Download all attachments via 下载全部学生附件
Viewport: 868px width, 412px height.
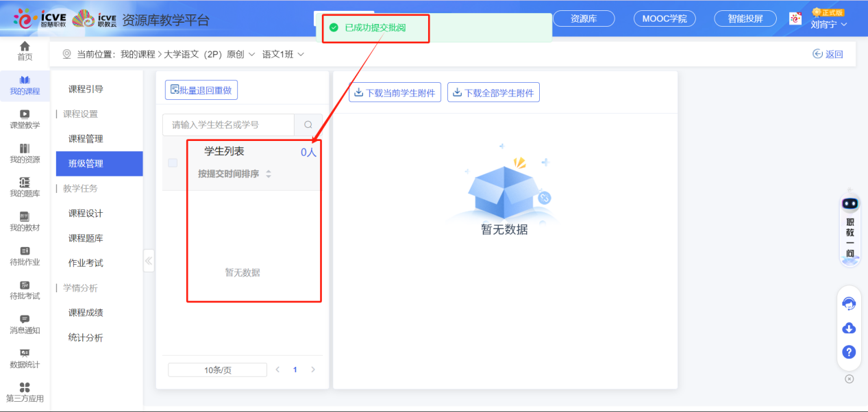(x=493, y=92)
